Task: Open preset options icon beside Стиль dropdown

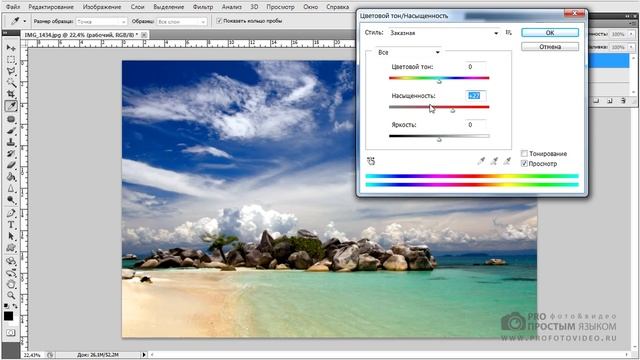Action: (x=509, y=33)
